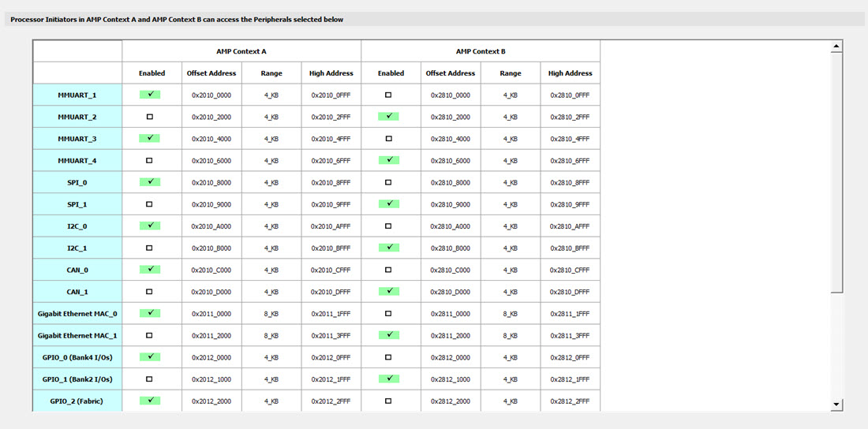The image size is (868, 429).
Task: Click offset address 0x2810_9000
Action: coord(450,204)
